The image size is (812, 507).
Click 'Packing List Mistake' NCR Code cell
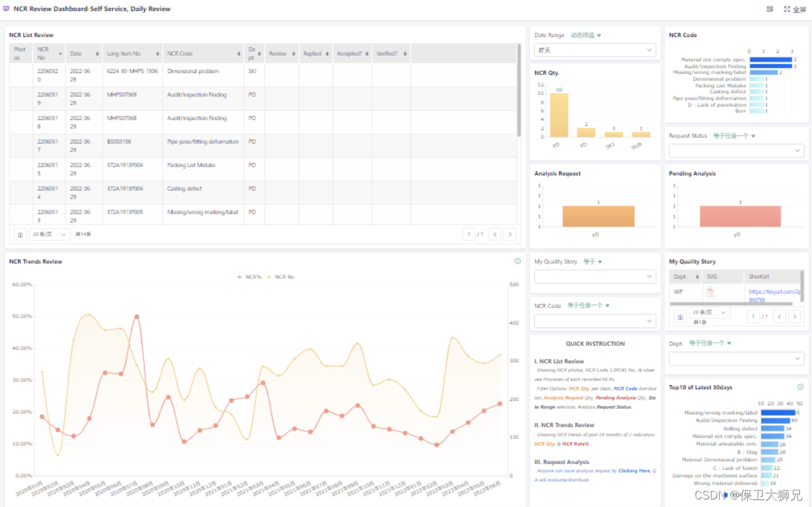point(191,165)
